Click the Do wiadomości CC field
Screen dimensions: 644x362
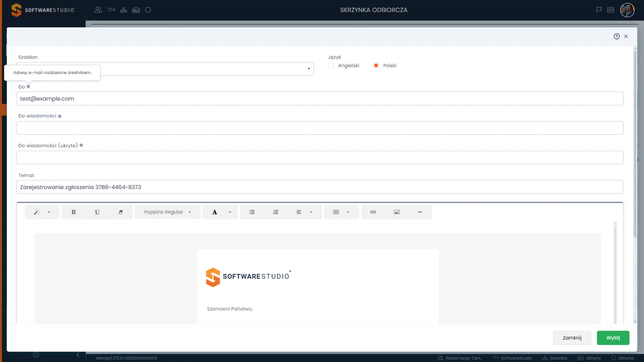click(320, 128)
